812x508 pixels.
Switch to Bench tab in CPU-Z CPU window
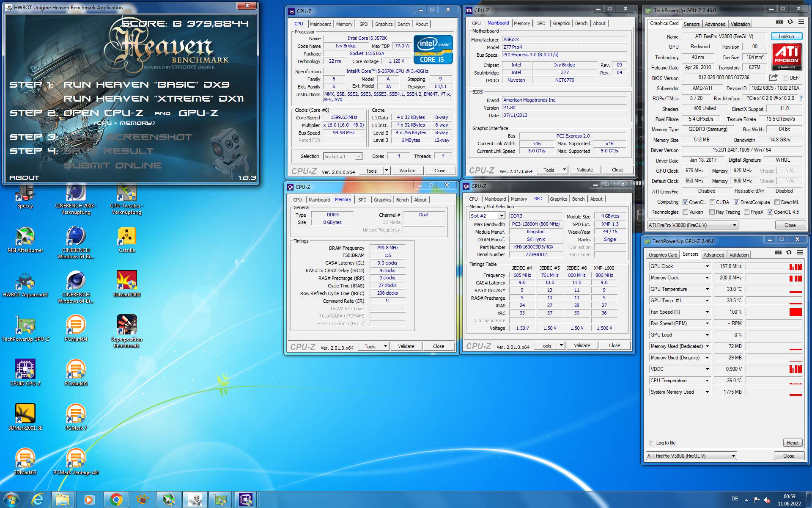point(404,24)
